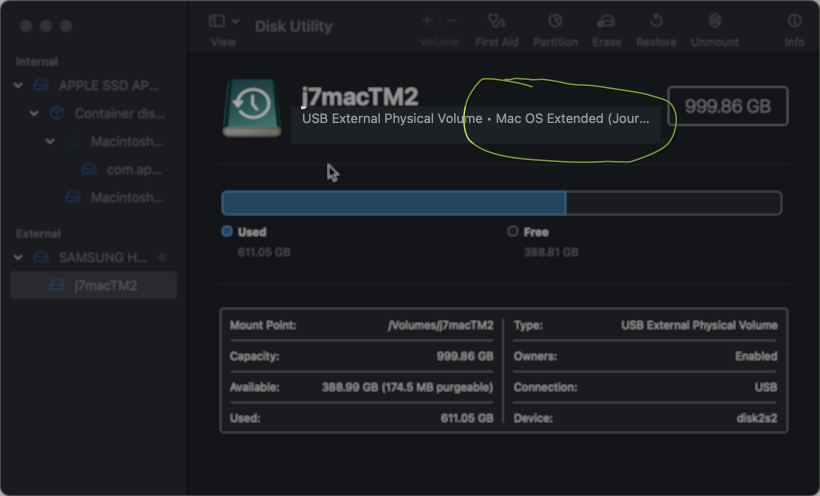Click the Time Machine drive icon
This screenshot has width=820, height=496.
pyautogui.click(x=252, y=108)
